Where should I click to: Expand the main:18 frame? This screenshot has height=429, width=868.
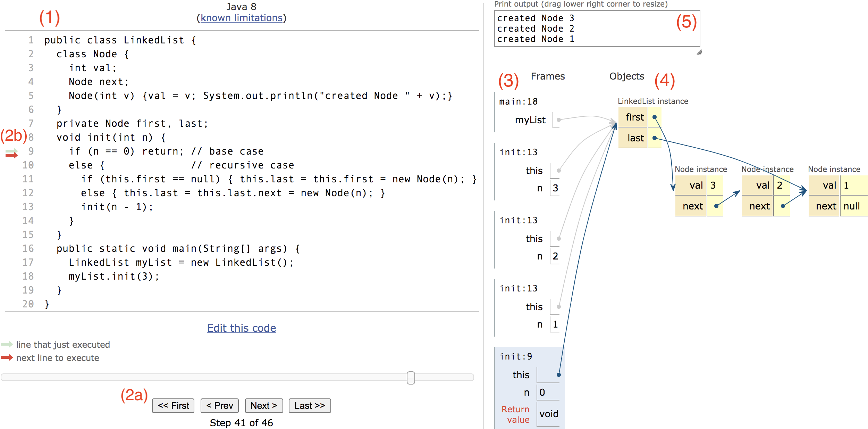(x=518, y=101)
